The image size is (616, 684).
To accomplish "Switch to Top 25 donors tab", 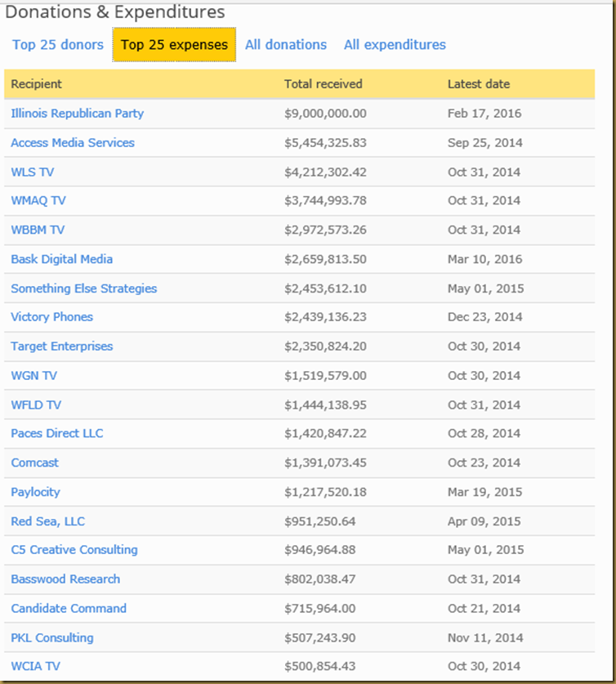I will [58, 44].
